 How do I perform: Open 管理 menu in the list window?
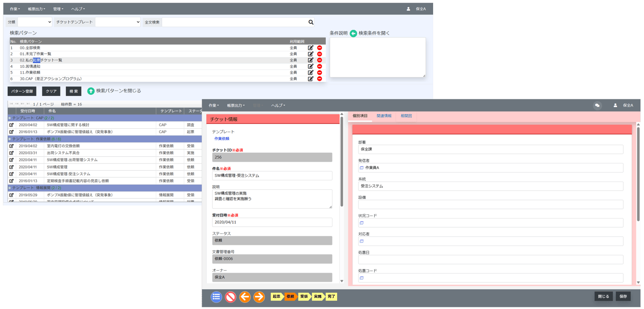(x=58, y=9)
